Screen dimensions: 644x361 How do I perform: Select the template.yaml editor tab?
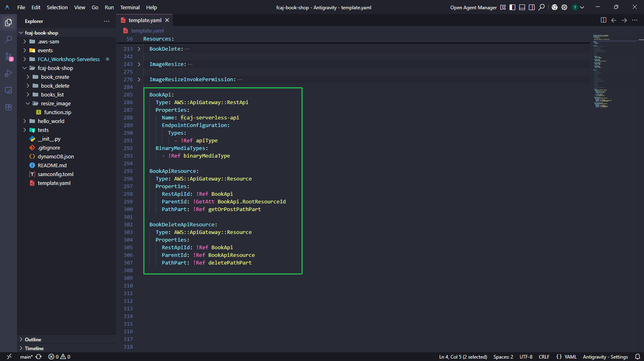click(x=145, y=20)
